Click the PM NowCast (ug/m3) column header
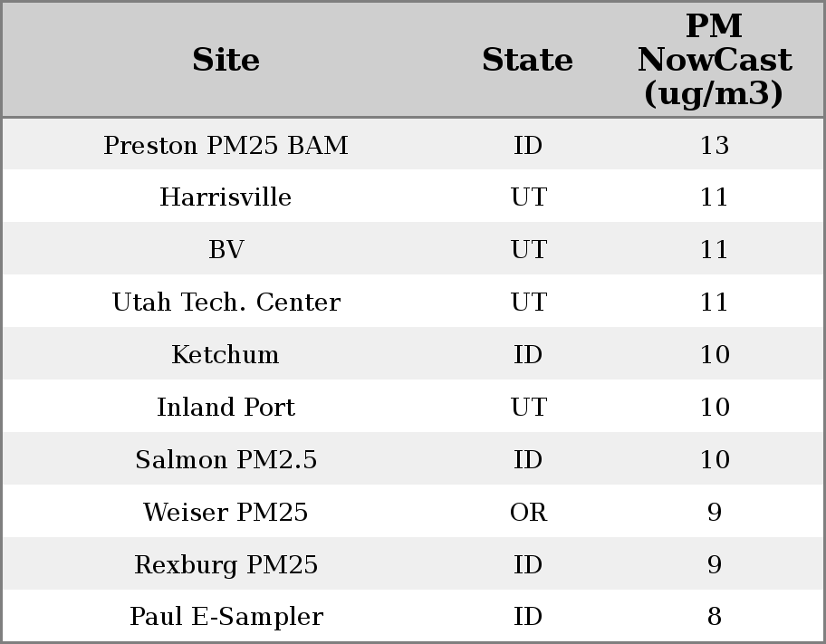This screenshot has height=644, width=826. coord(714,60)
